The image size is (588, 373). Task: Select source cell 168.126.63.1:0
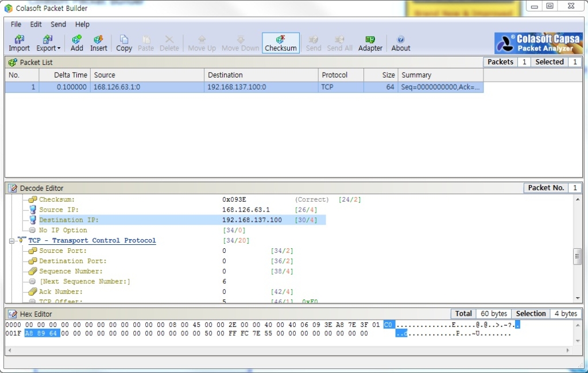(x=147, y=87)
